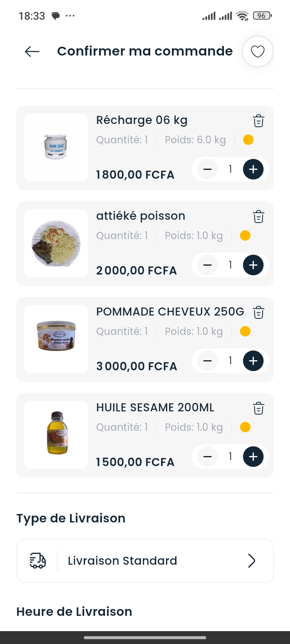Tap the Pommade cheveux product thumbnail
290x644 pixels.
click(56, 339)
